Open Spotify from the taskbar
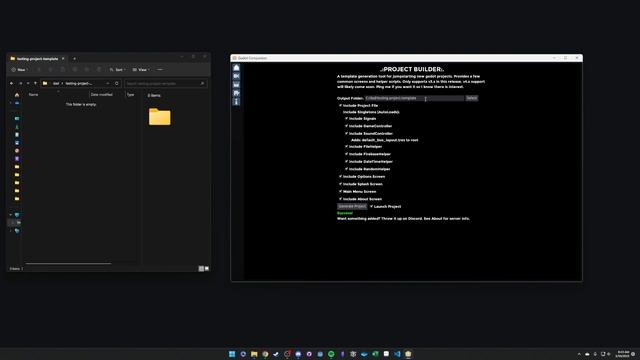 [331, 354]
